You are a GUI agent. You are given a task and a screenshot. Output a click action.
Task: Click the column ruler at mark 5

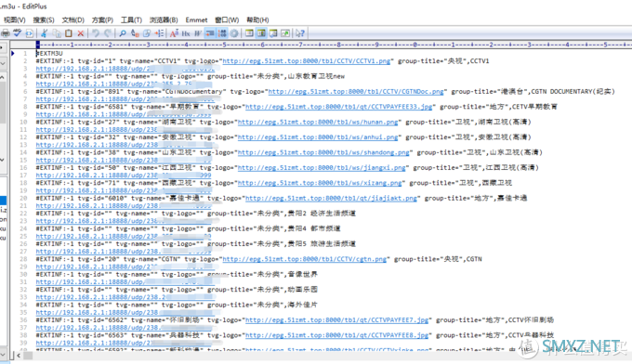point(225,45)
